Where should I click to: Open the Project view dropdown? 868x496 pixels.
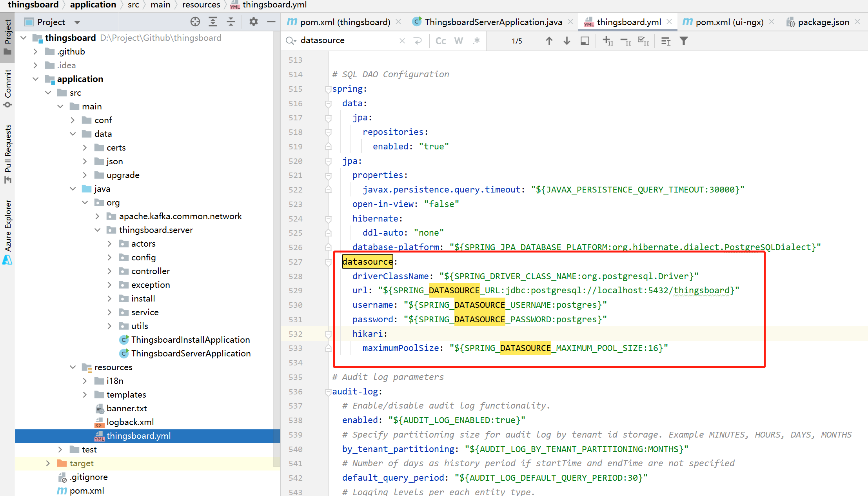click(x=77, y=22)
